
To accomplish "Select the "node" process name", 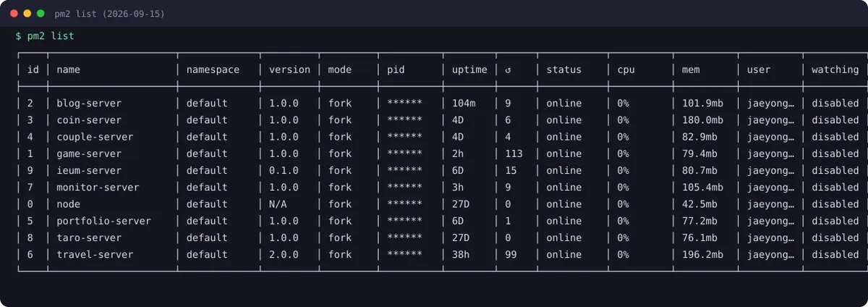I will pos(68,204).
